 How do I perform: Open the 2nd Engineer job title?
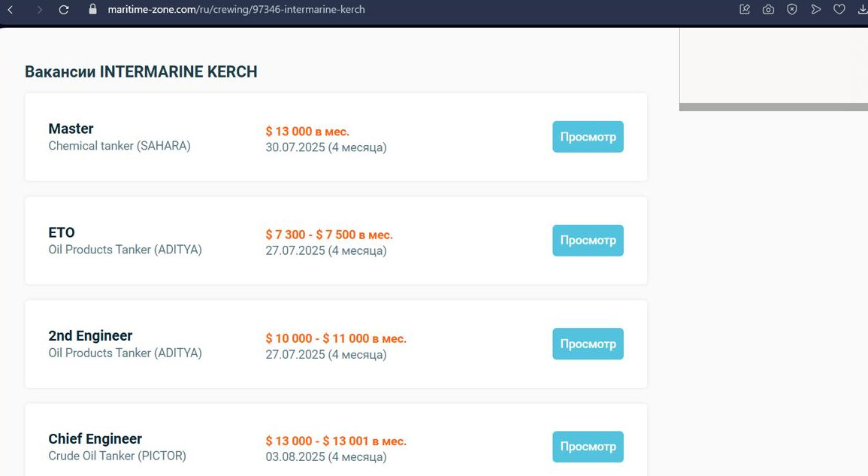90,336
